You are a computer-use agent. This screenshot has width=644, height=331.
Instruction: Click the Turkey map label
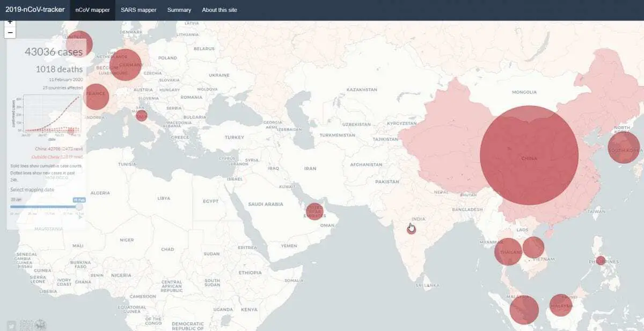click(x=235, y=137)
